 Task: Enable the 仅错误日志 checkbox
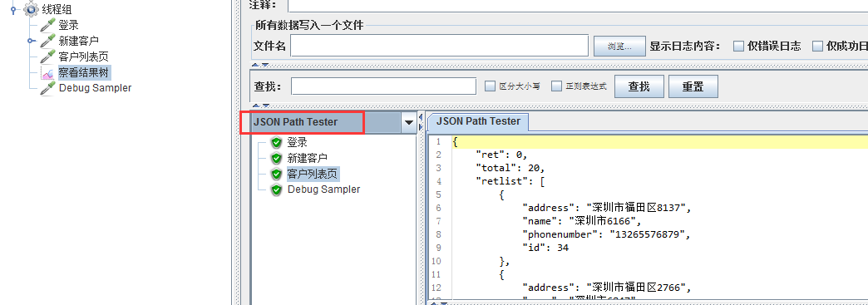738,46
